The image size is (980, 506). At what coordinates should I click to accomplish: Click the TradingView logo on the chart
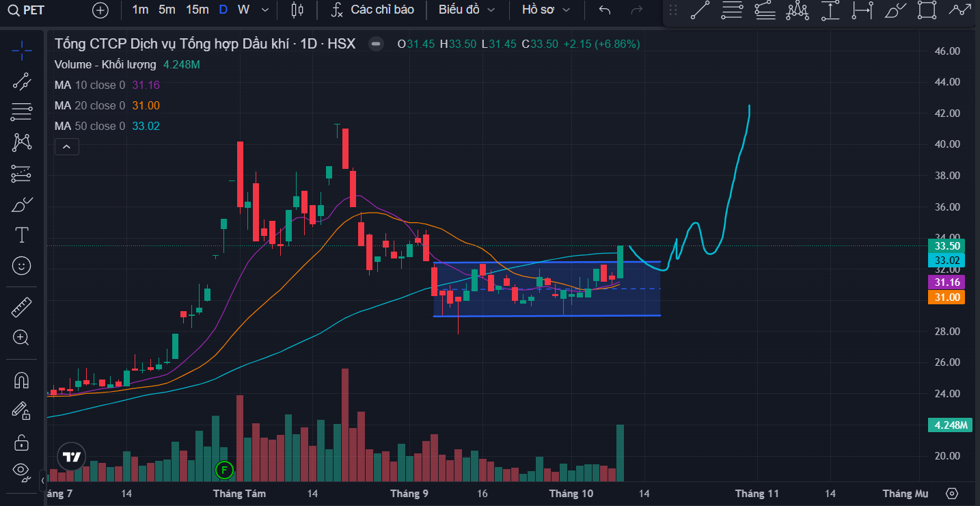(72, 457)
